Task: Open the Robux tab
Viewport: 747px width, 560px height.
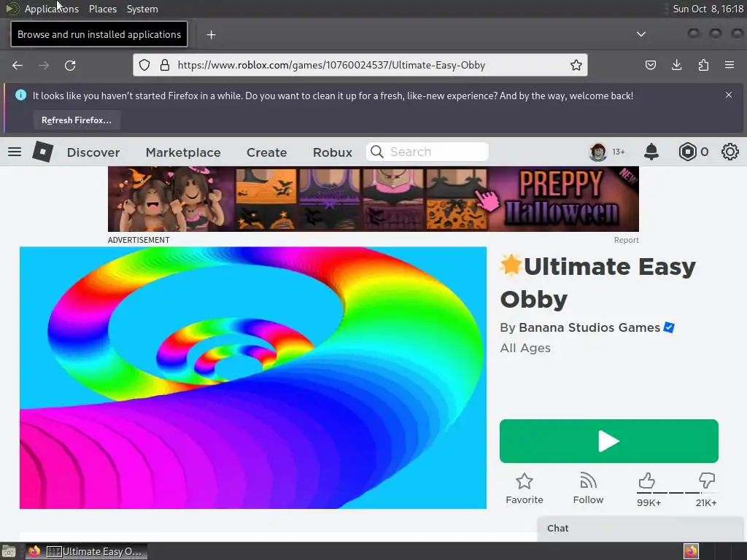Action: coord(333,152)
